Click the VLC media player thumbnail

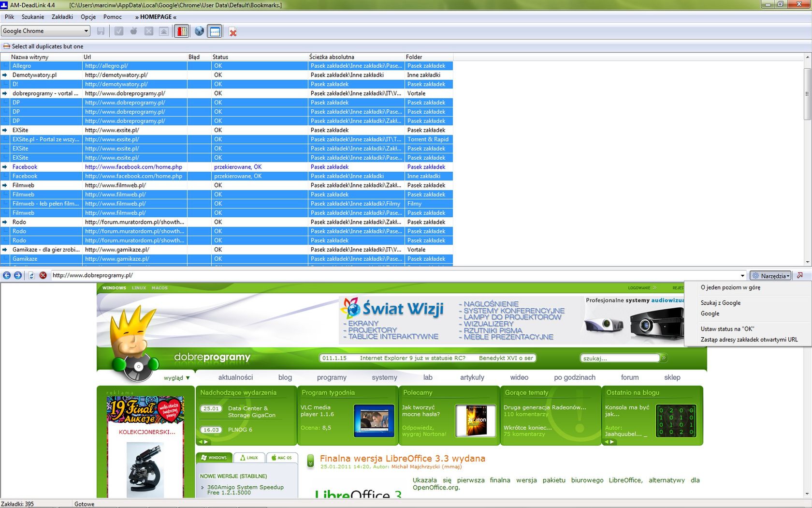point(374,420)
